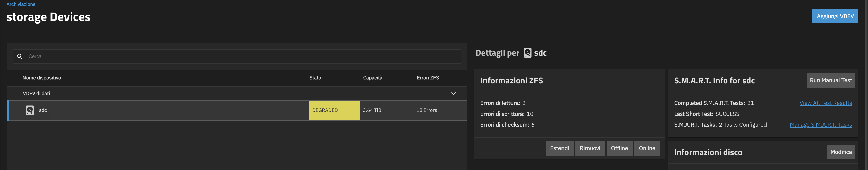Click the Informazioni disco heading

coord(708,153)
